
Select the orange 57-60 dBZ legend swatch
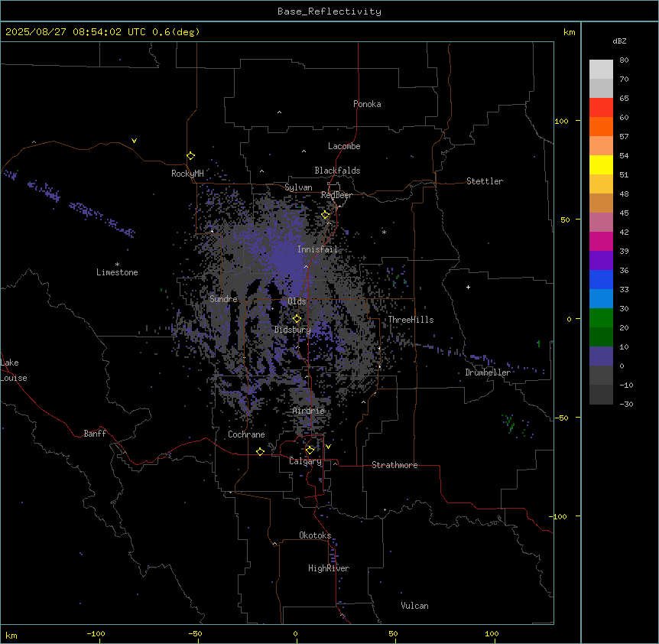pyautogui.click(x=601, y=126)
